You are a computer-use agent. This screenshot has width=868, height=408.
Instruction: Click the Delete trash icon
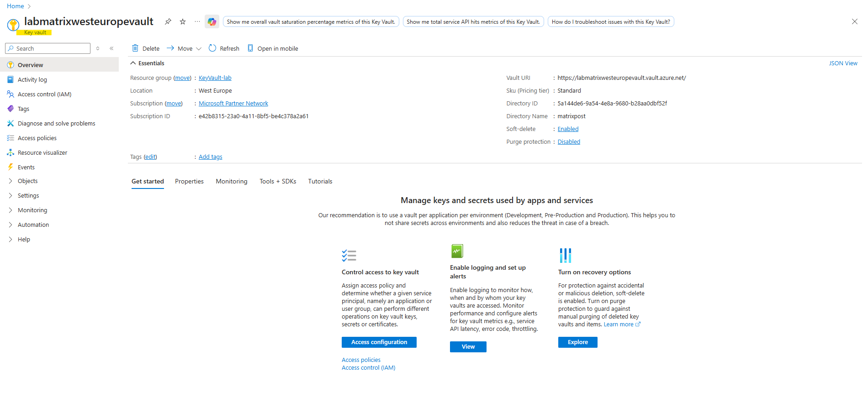click(x=135, y=48)
